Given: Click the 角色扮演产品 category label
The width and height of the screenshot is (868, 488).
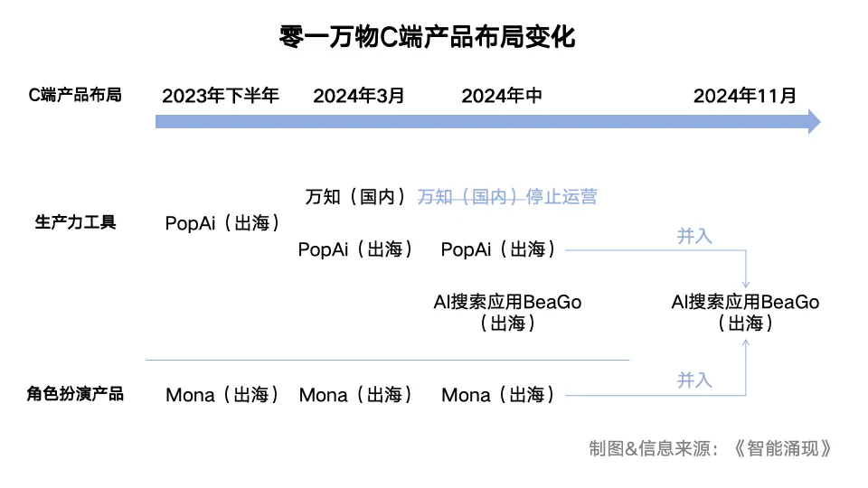Looking at the screenshot, I should [75, 394].
